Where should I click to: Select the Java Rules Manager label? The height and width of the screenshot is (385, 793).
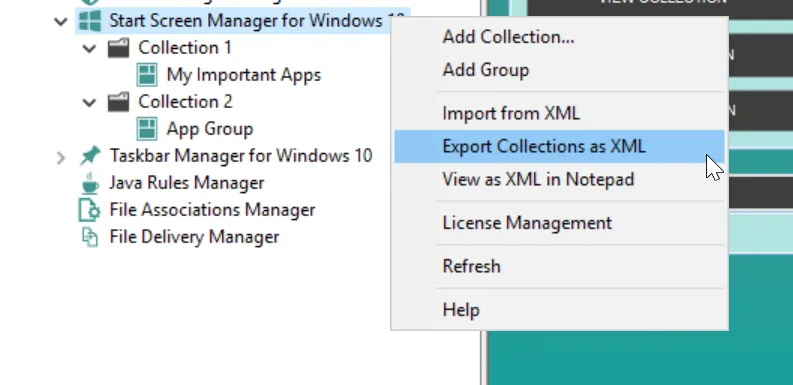coord(187,183)
